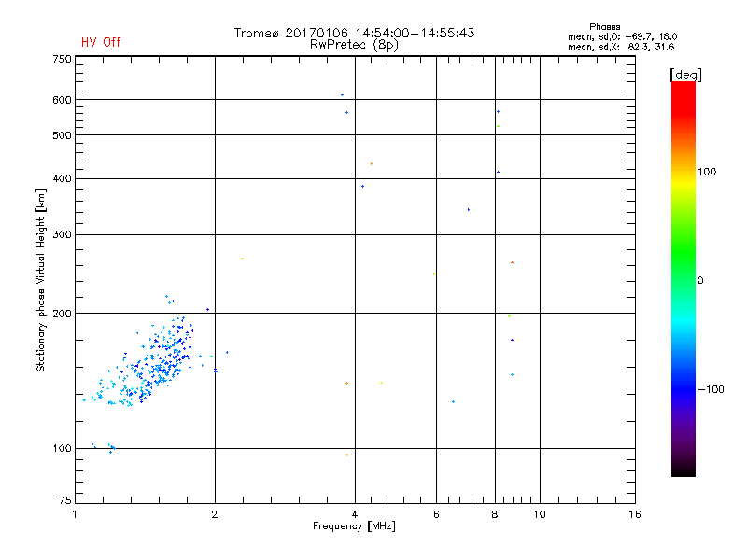Click the colorbar tick label '100'
This screenshot has width=747, height=560.
point(707,172)
